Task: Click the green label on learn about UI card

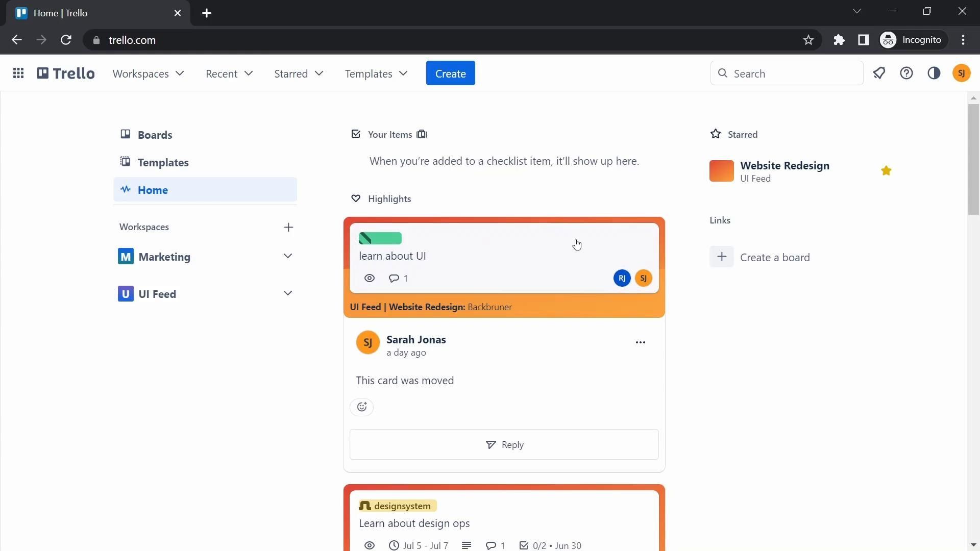Action: [x=380, y=239]
